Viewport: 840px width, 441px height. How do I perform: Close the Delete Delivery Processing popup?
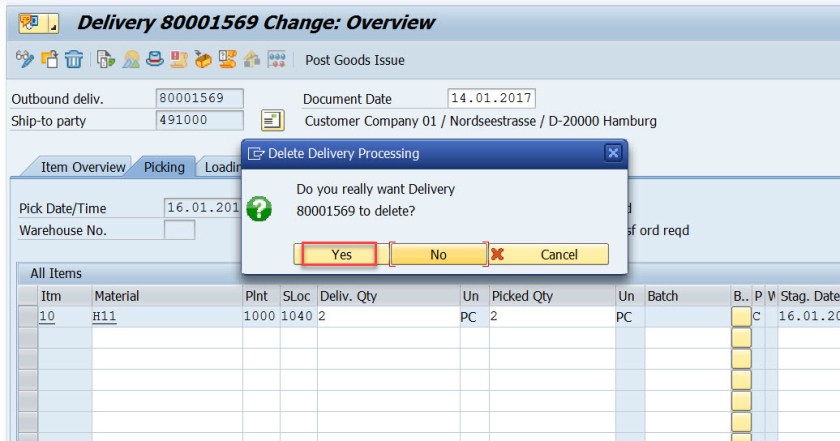click(x=613, y=153)
